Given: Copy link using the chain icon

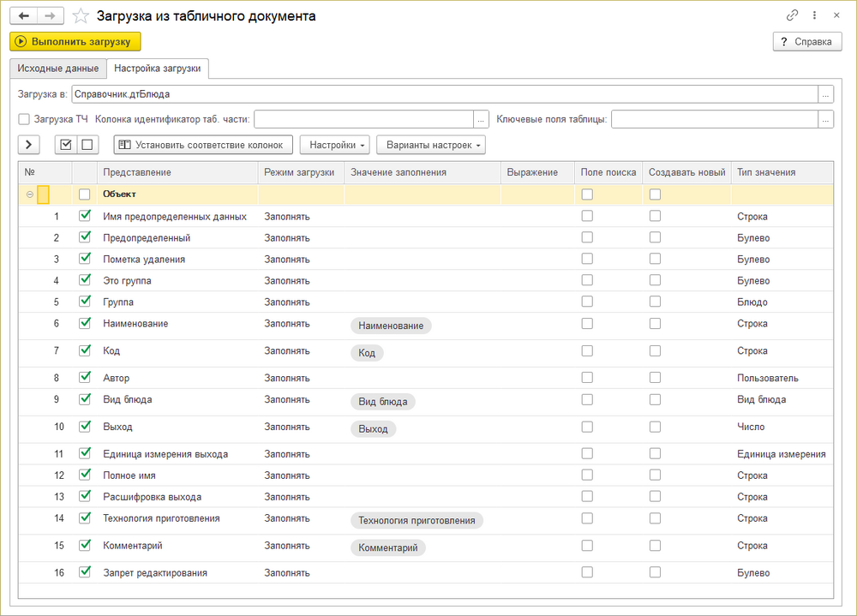Looking at the screenshot, I should 792,15.
